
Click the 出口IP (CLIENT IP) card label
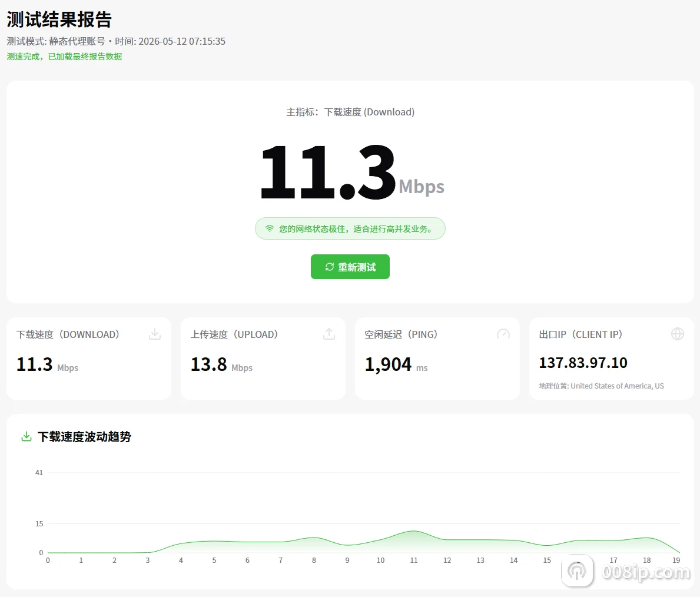[580, 334]
